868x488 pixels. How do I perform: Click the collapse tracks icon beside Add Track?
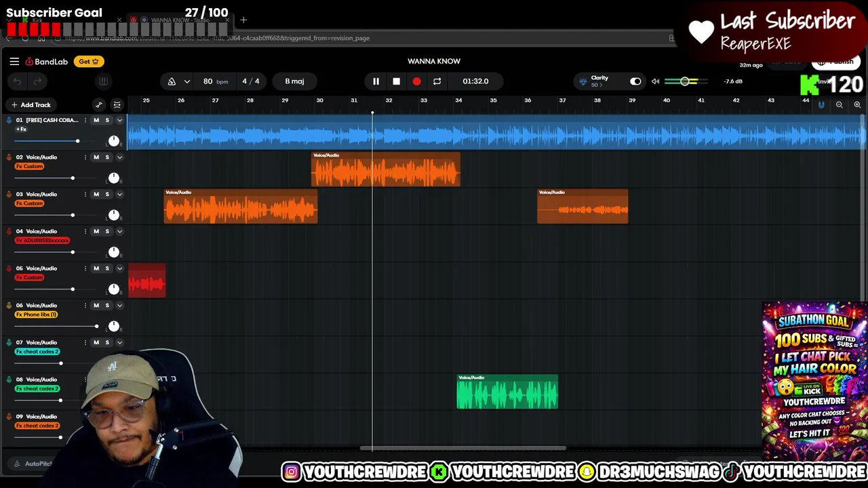coord(117,104)
